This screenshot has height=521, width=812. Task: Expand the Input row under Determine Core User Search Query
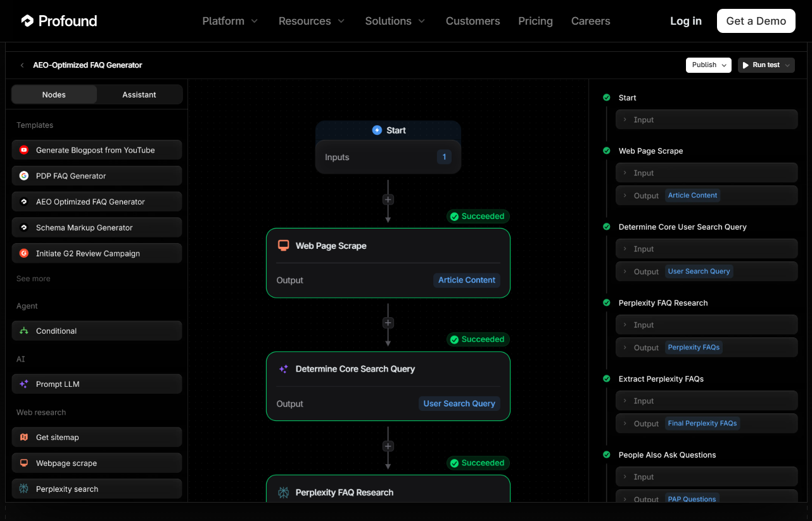pyautogui.click(x=707, y=249)
